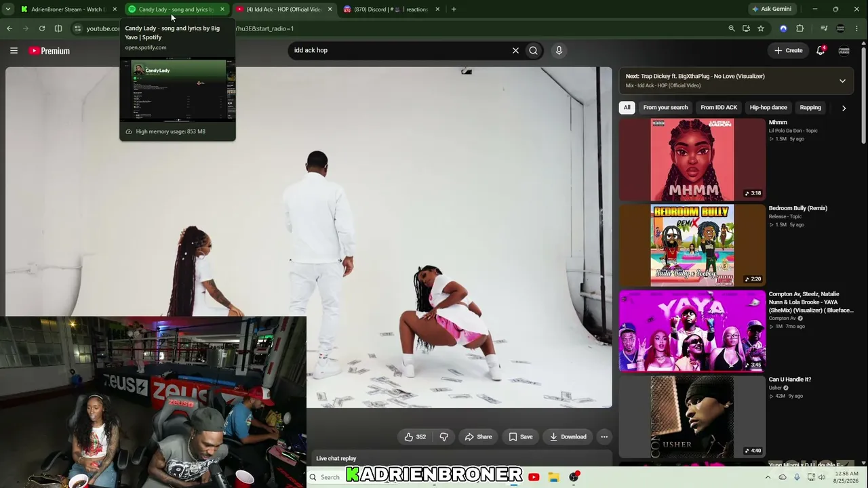Select the All filter chip
The height and width of the screenshot is (488, 868).
coord(627,107)
